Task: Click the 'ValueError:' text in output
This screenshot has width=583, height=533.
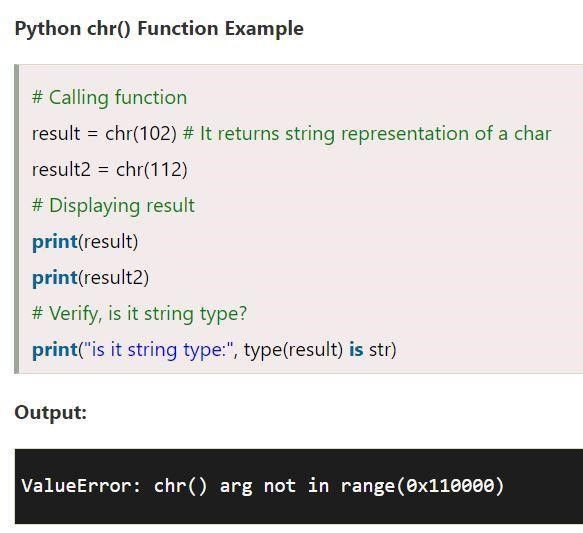Action: click(x=81, y=486)
